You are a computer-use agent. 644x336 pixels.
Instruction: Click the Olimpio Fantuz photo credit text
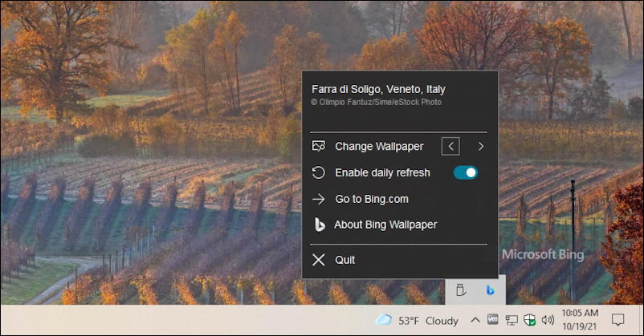click(377, 102)
